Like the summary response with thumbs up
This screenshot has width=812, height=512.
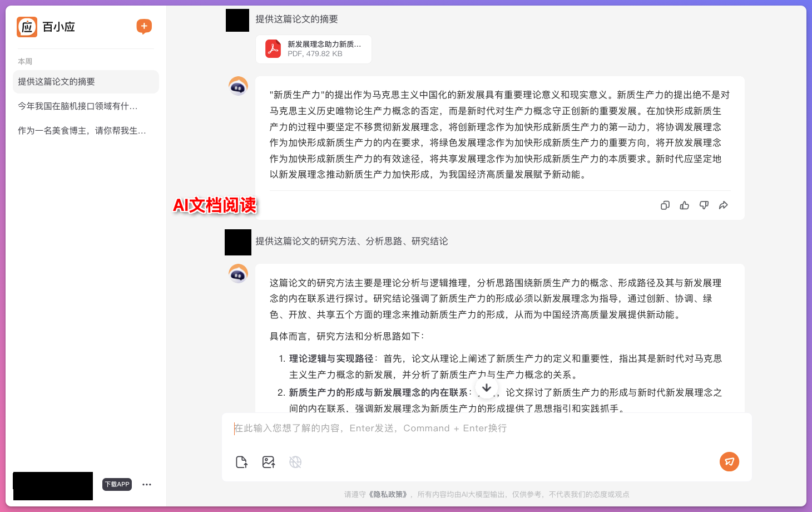[x=685, y=205]
